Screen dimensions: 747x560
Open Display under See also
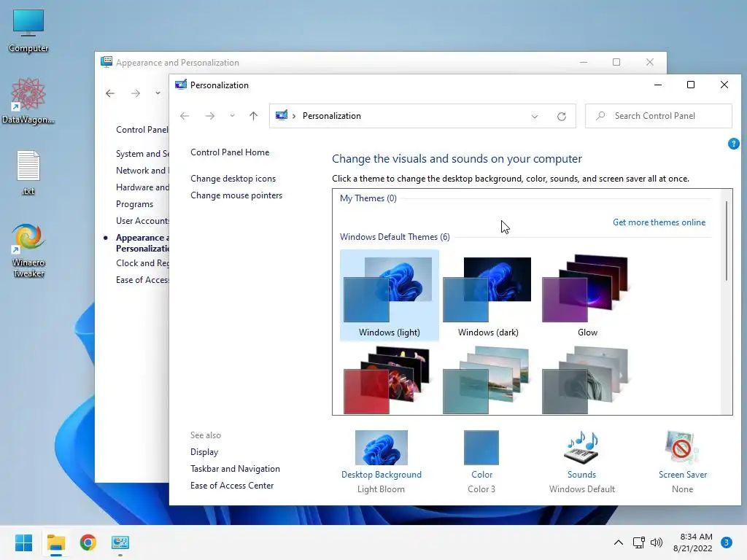(x=204, y=452)
